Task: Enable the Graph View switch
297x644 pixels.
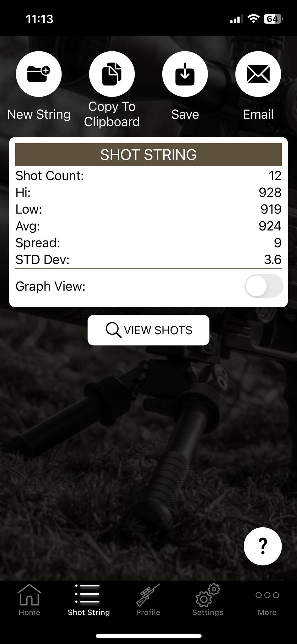Action: click(x=263, y=286)
